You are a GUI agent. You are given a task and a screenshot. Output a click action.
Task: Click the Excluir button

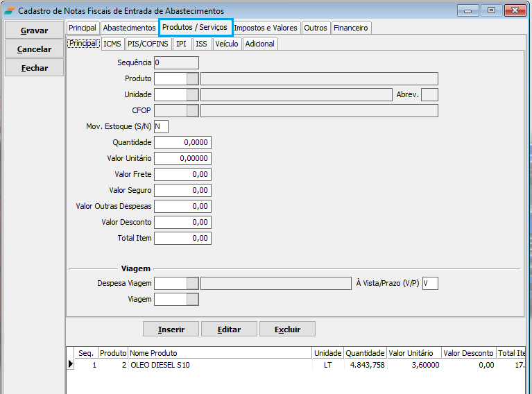[287, 329]
